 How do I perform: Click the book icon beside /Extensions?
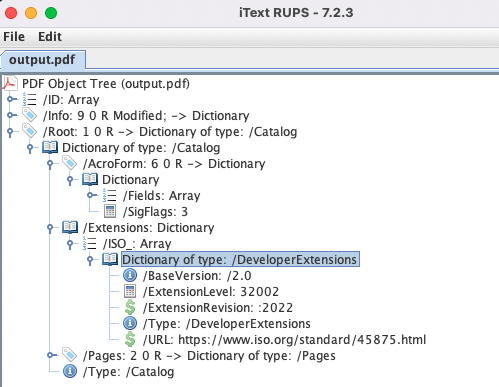click(70, 227)
